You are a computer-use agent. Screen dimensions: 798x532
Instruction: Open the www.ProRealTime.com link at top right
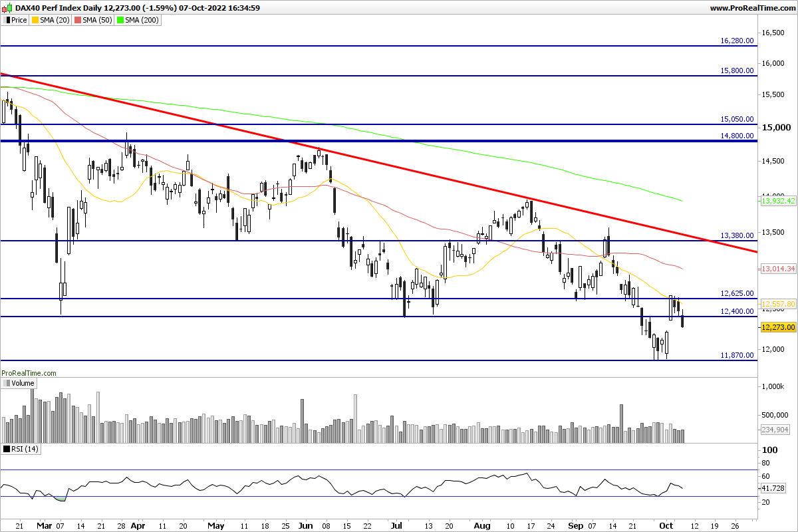[x=752, y=8]
